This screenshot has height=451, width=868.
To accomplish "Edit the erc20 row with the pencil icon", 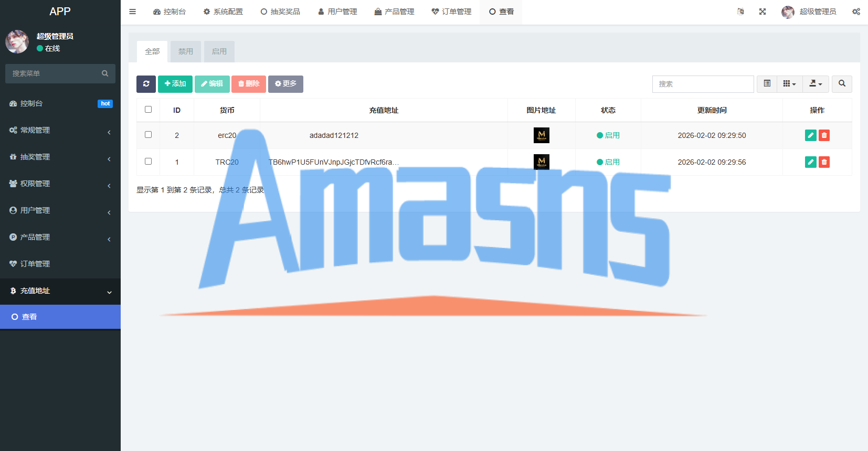I will 810,135.
